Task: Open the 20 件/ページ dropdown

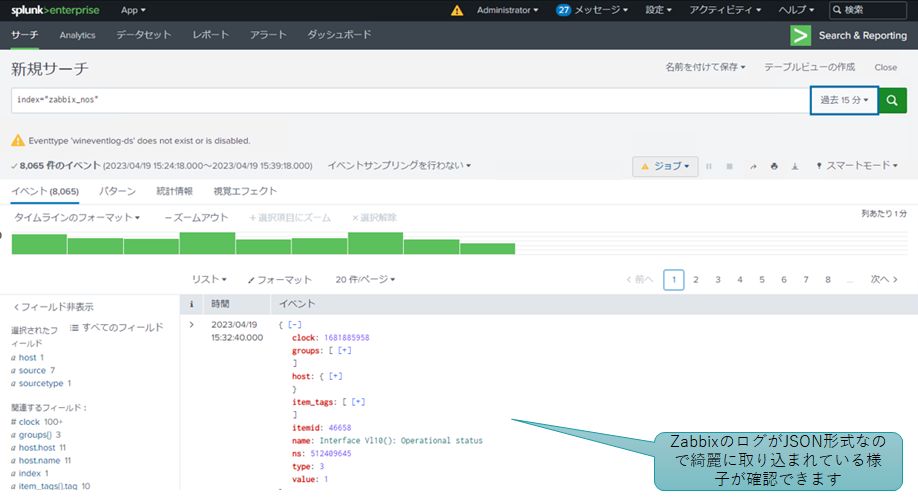Action: pyautogui.click(x=365, y=279)
